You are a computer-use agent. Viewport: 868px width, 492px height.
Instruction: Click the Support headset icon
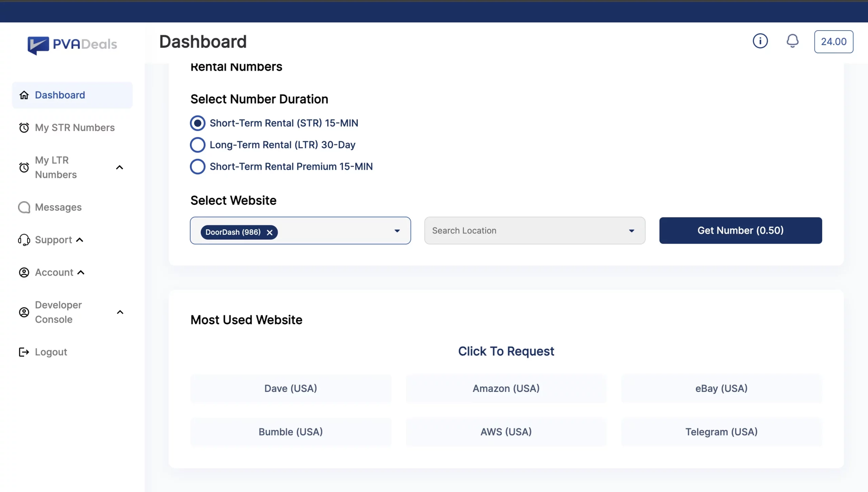tap(24, 240)
